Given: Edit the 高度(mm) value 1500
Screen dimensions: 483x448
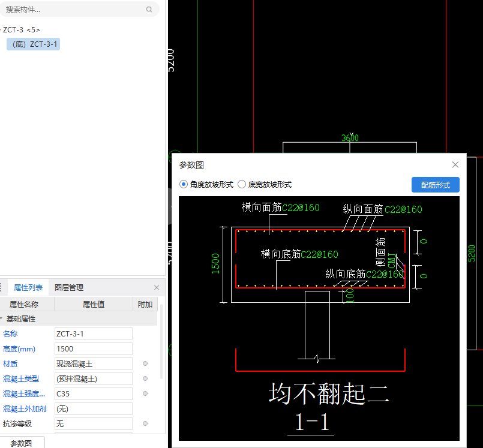Looking at the screenshot, I should pyautogui.click(x=94, y=349).
